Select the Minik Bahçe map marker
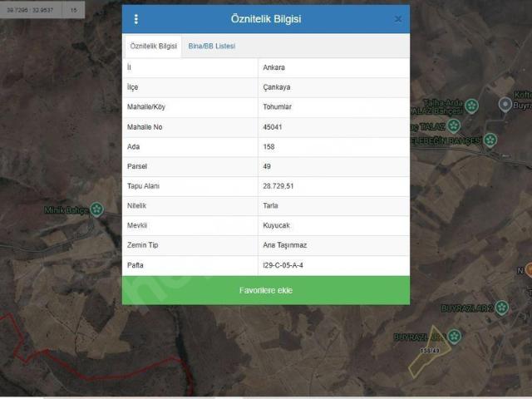Screen dimensions: 532x399 (x=96, y=209)
